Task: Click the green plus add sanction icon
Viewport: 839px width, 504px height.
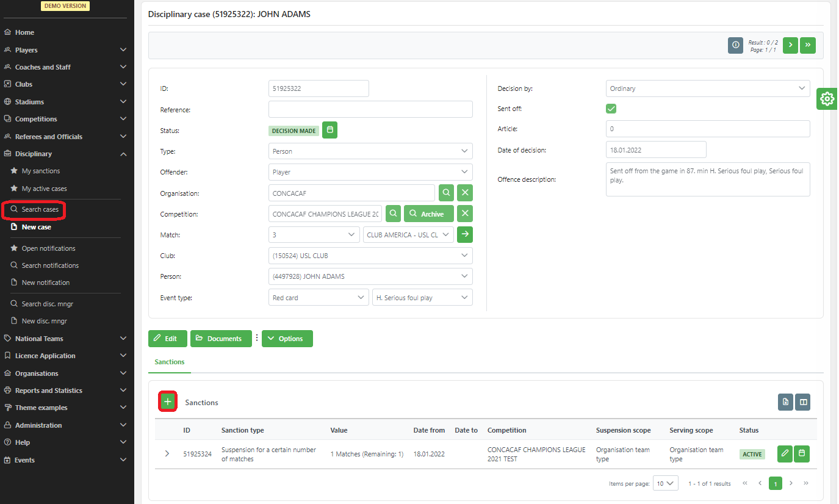Action: tap(168, 401)
